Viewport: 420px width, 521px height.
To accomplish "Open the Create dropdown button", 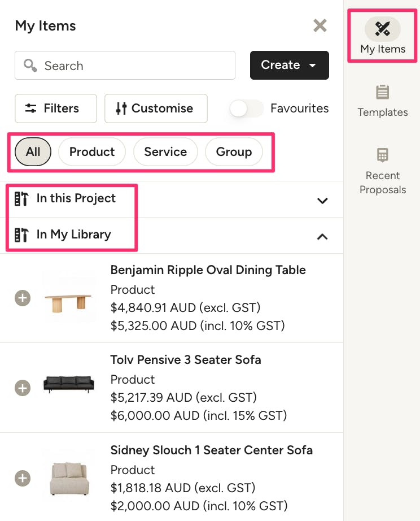I will coord(289,66).
